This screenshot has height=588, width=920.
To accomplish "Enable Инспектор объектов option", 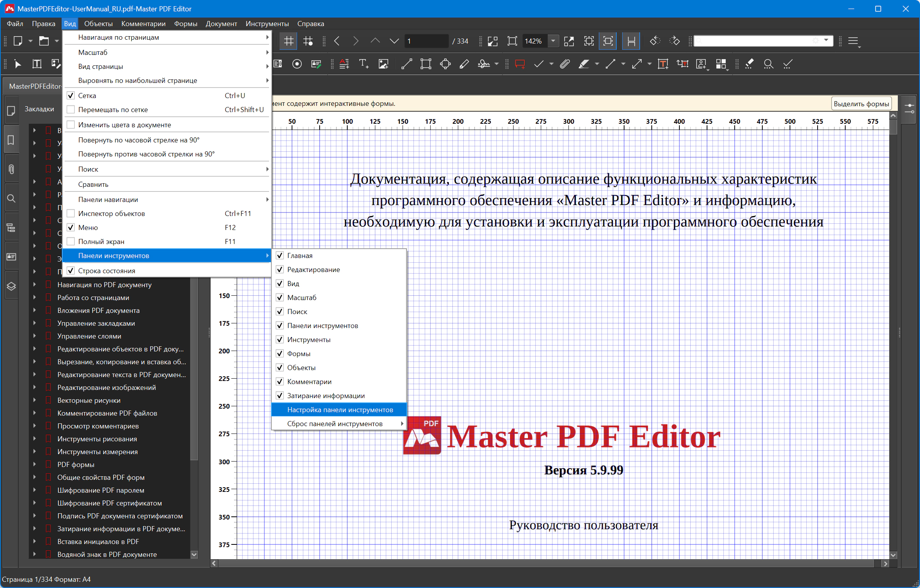I will tap(70, 213).
